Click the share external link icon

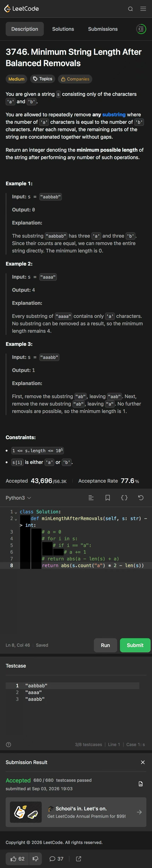[x=78, y=859]
